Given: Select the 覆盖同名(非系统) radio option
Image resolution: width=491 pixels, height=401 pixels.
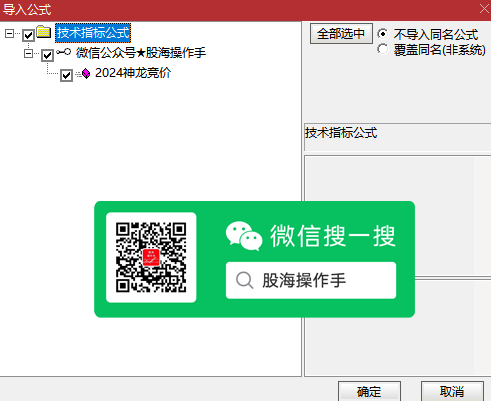Looking at the screenshot, I should point(383,49).
